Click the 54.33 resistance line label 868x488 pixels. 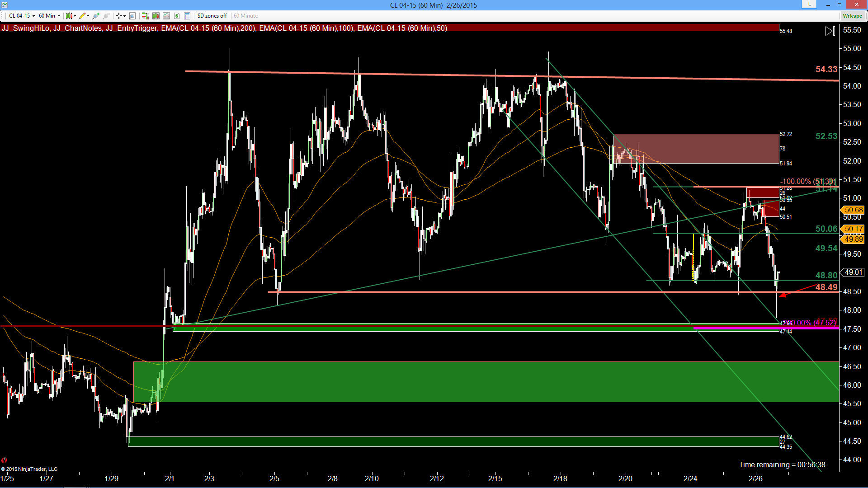(826, 69)
